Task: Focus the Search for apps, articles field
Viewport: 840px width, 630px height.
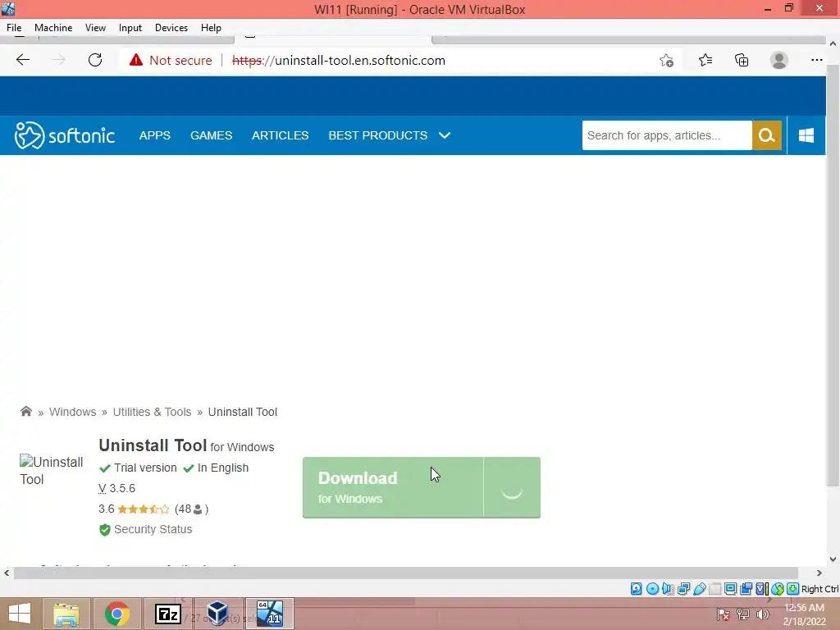Action: pyautogui.click(x=667, y=135)
